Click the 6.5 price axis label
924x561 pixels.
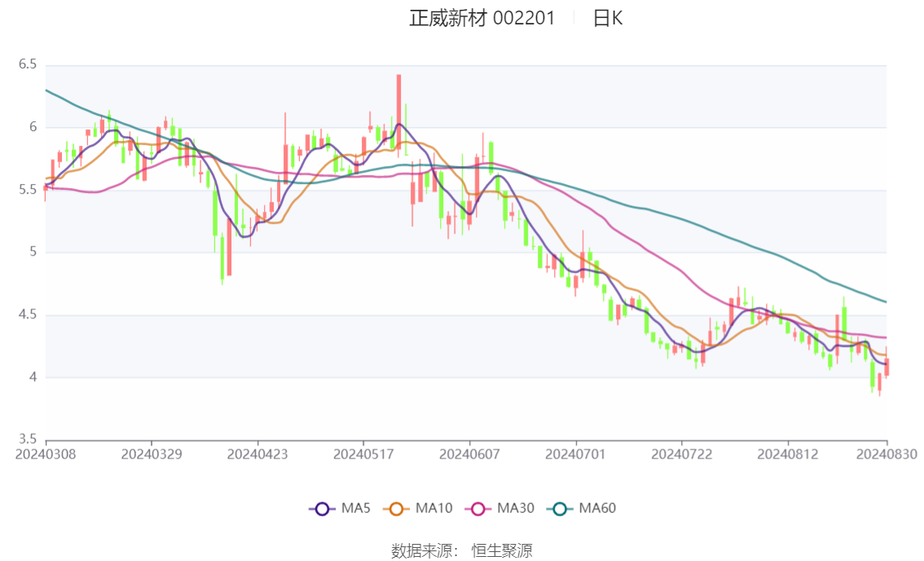point(27,64)
